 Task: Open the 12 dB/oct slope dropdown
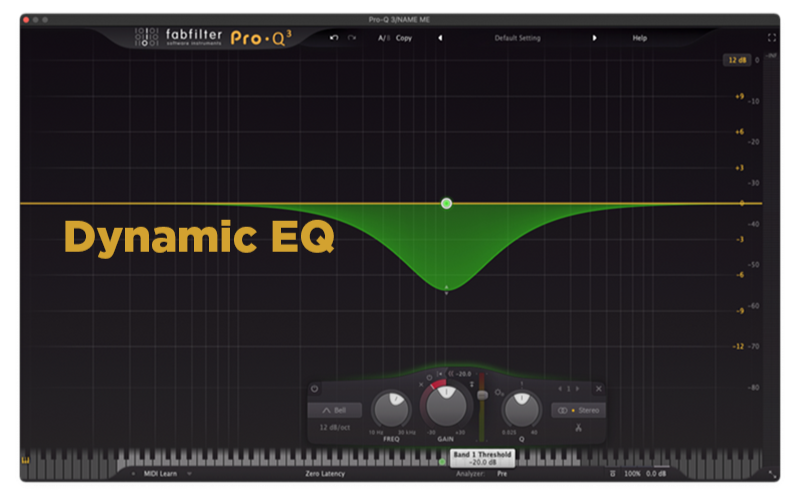point(335,428)
